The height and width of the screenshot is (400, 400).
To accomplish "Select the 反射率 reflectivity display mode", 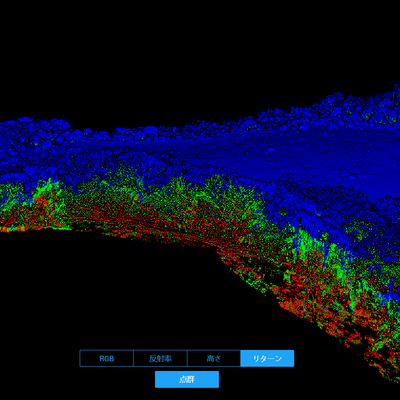I will (160, 359).
